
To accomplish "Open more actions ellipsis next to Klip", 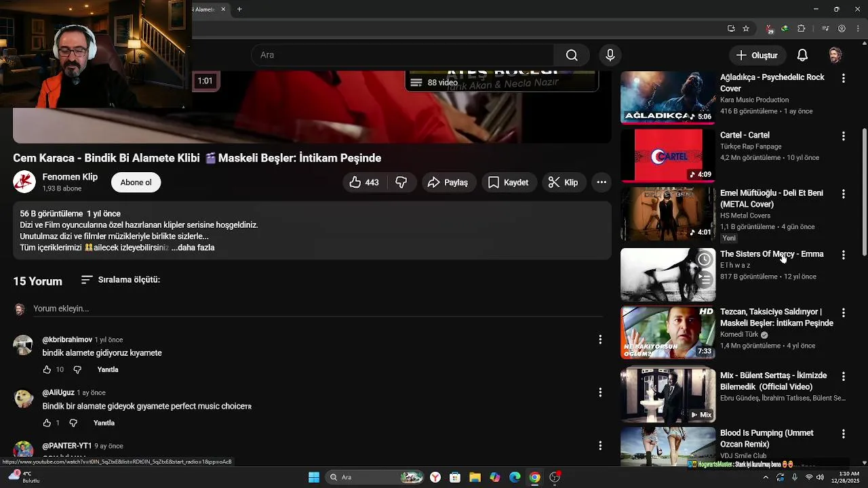I will pyautogui.click(x=601, y=182).
